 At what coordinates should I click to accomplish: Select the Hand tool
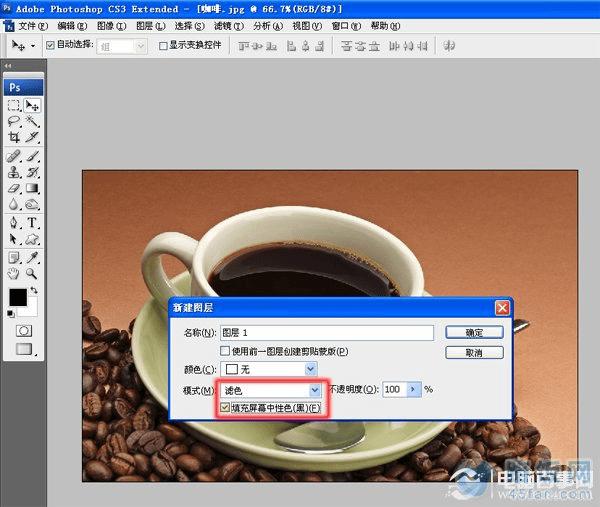pyautogui.click(x=14, y=273)
